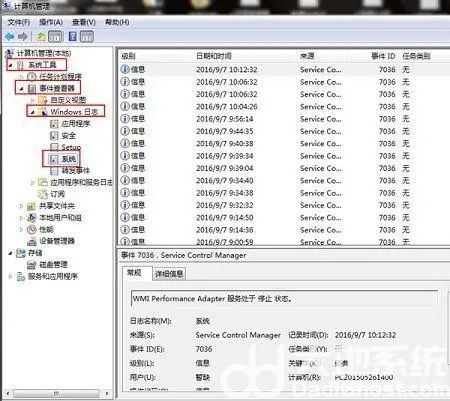Select 事件查看器 in the tree
The width and height of the screenshot is (450, 401).
pos(57,88)
